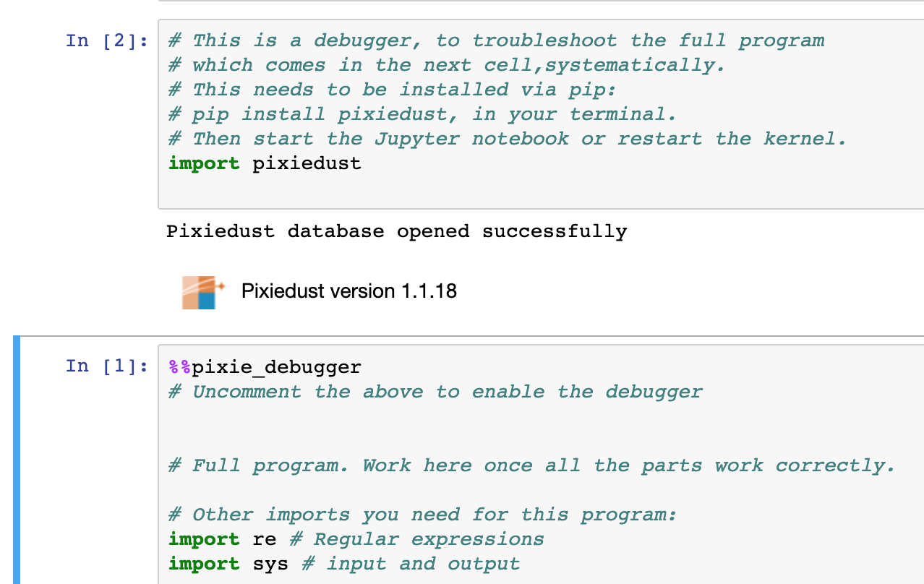The height and width of the screenshot is (584, 924).
Task: Click the 'Full program. Work here' comment line
Action: coord(532,465)
